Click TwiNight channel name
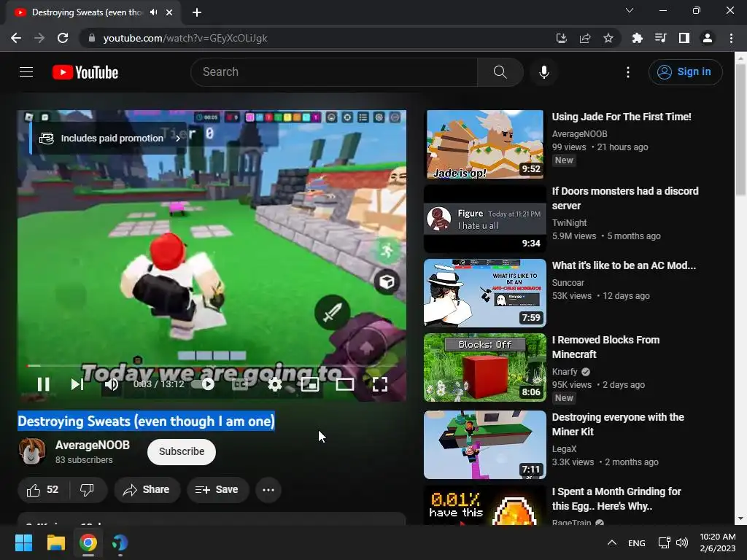Viewport: 747px width, 560px height. tap(569, 222)
